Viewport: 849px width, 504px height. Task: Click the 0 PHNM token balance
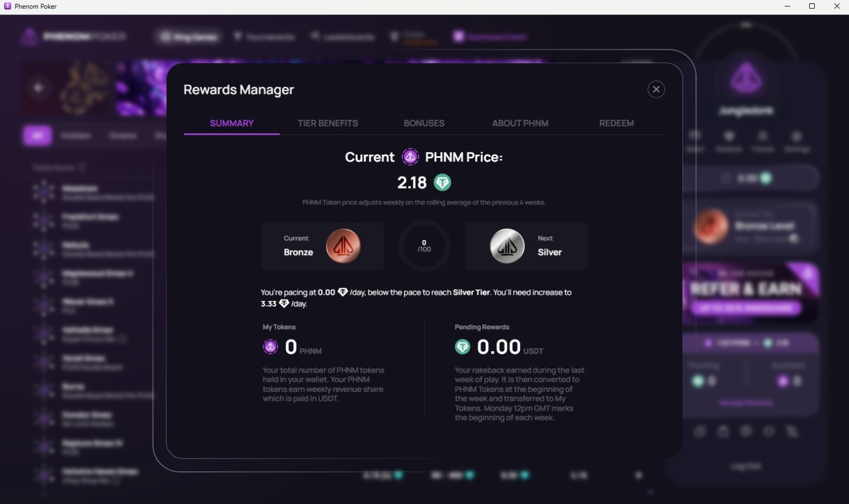(303, 347)
